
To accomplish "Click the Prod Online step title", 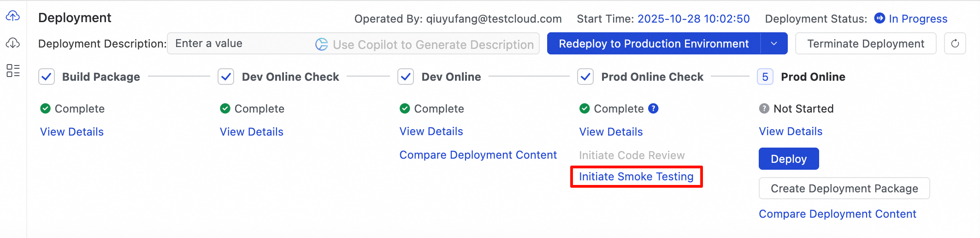I will [813, 77].
